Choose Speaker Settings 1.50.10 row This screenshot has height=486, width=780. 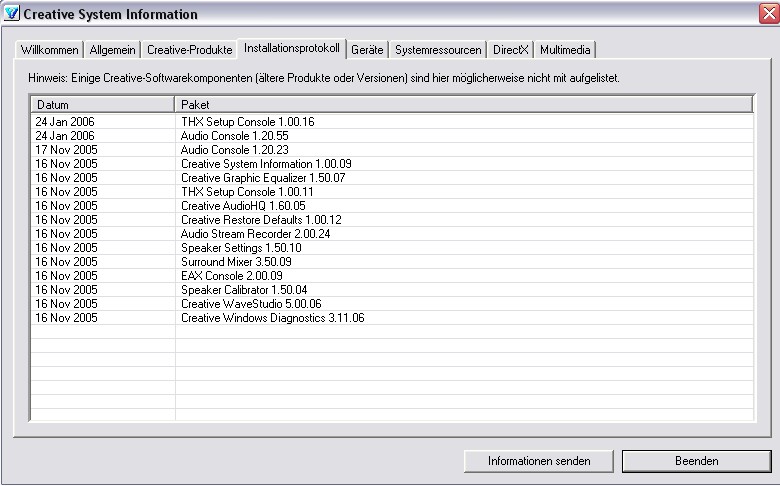pyautogui.click(x=392, y=247)
